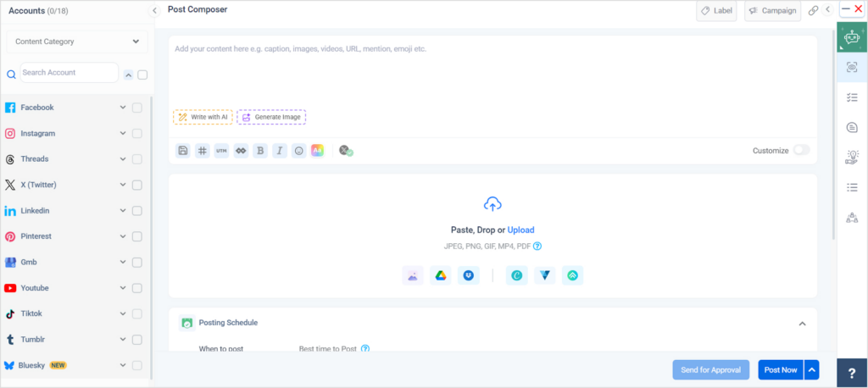
Task: Open the lightbulb ideas icon in sidebar
Action: (x=852, y=158)
